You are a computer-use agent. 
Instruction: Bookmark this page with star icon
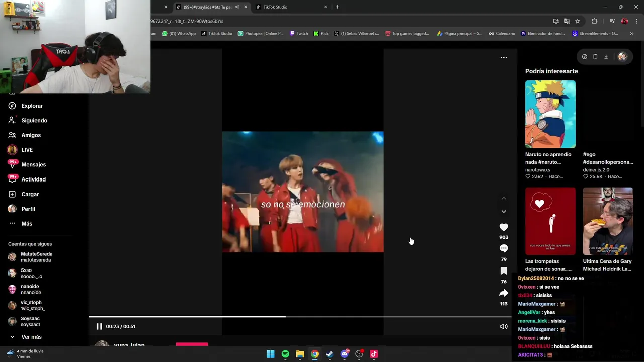coord(578,21)
